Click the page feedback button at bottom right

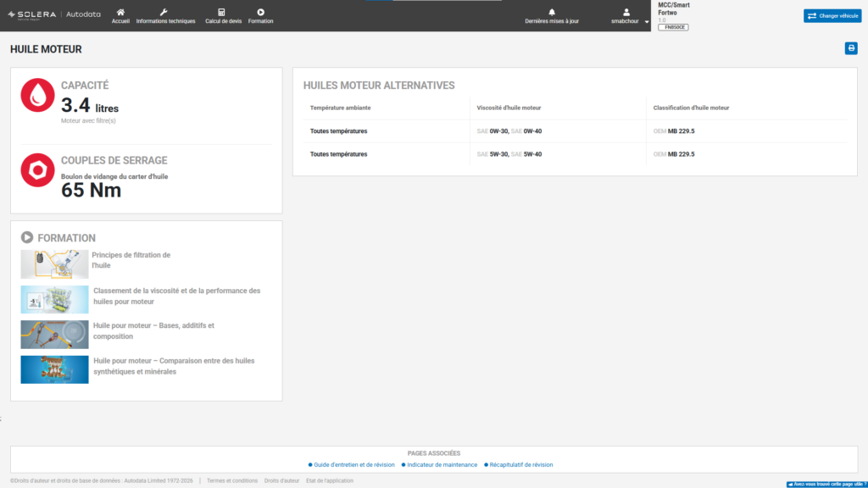(826, 484)
